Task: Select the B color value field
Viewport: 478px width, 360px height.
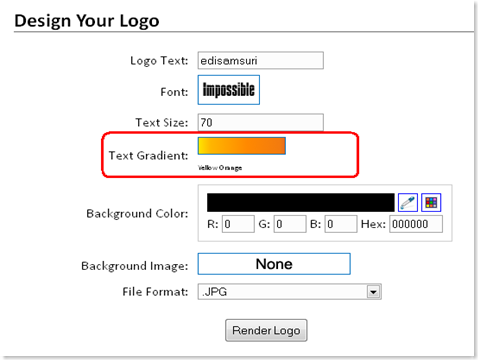Action: point(341,224)
